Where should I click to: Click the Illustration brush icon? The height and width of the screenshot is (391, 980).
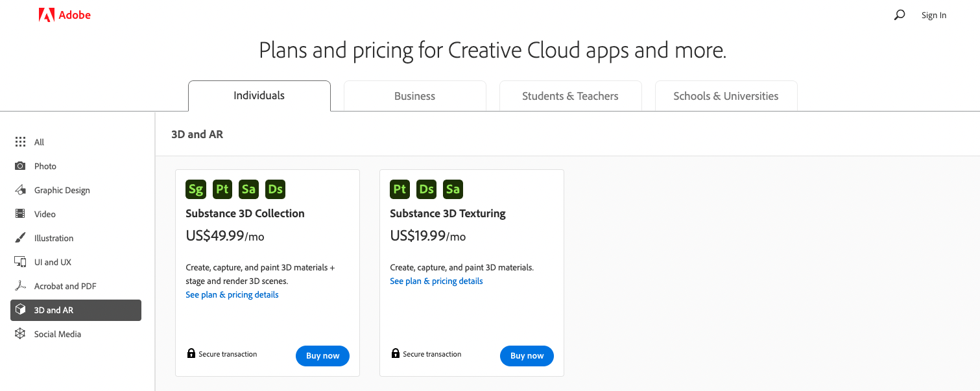(20, 238)
